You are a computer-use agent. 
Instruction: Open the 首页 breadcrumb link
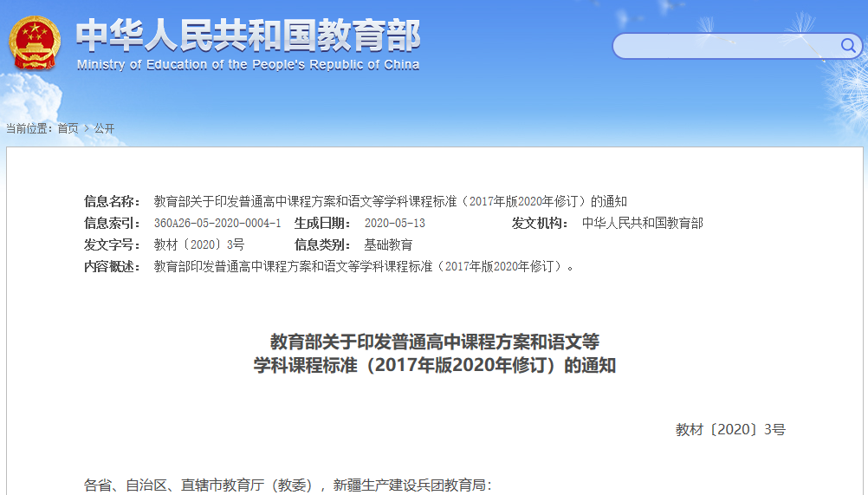pyautogui.click(x=68, y=128)
